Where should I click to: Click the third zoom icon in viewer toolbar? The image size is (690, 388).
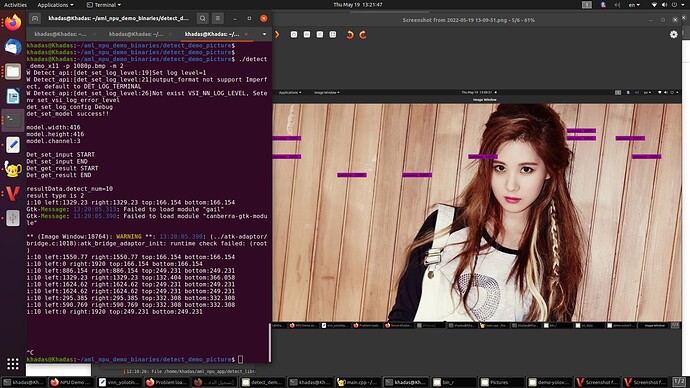click(x=320, y=34)
